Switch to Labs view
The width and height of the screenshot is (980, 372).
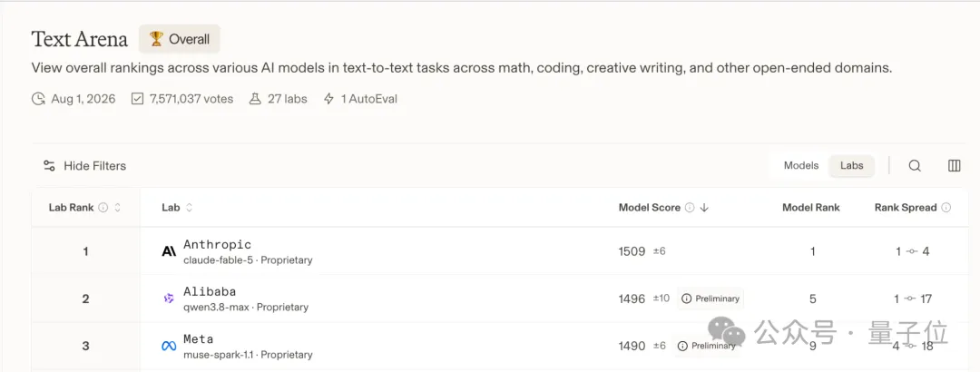pyautogui.click(x=851, y=166)
